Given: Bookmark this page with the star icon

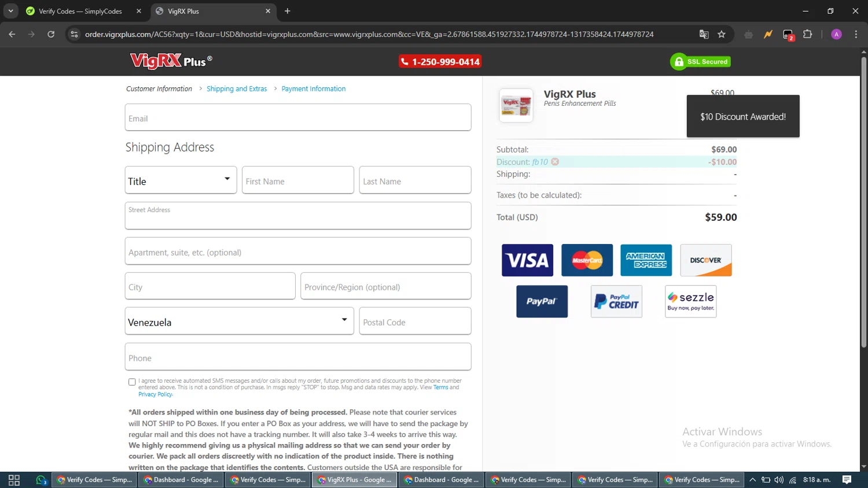Looking at the screenshot, I should coord(722,34).
